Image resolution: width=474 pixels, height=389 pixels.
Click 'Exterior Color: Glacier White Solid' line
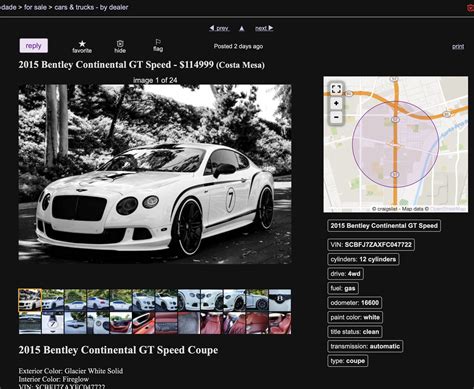71,371
